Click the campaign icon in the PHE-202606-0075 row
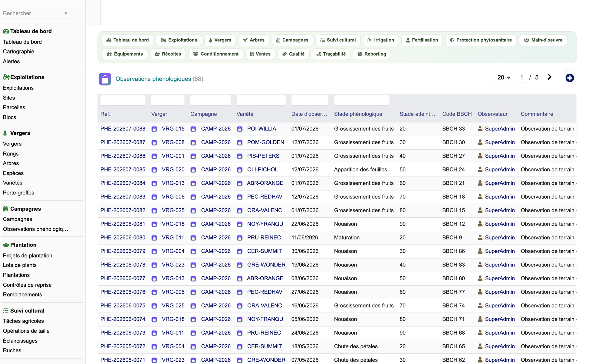Image resolution: width=589 pixels, height=364 pixels. pyautogui.click(x=193, y=306)
